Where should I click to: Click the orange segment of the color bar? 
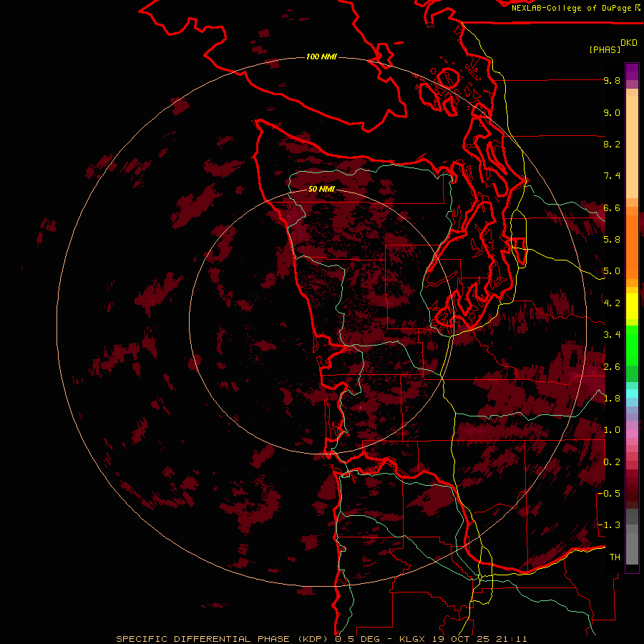point(632,246)
